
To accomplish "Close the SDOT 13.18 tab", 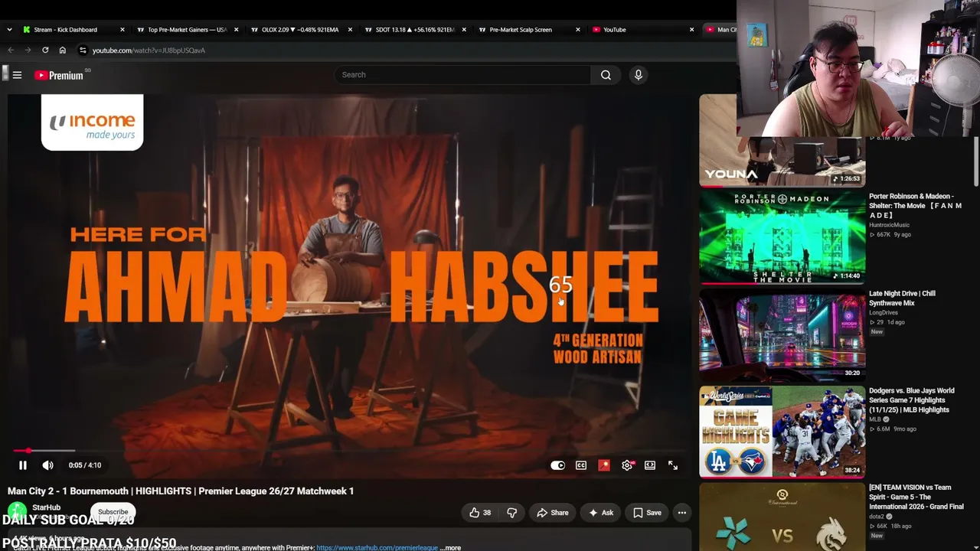I will click(x=464, y=30).
